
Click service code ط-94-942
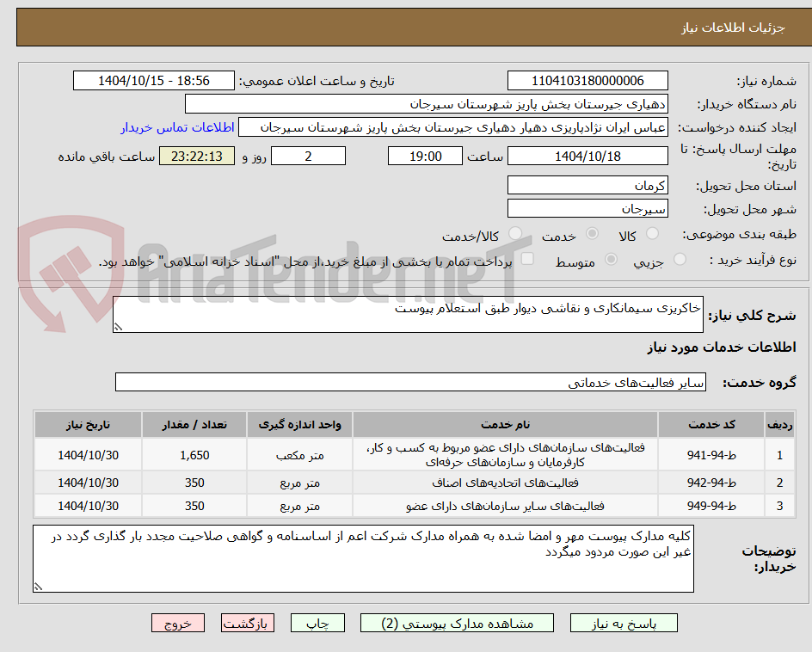pyautogui.click(x=711, y=483)
